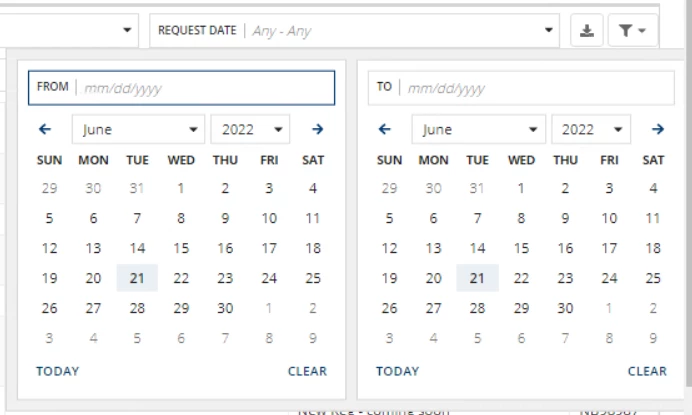
Task: Click CLEAR in the FROM calendar
Action: click(308, 371)
